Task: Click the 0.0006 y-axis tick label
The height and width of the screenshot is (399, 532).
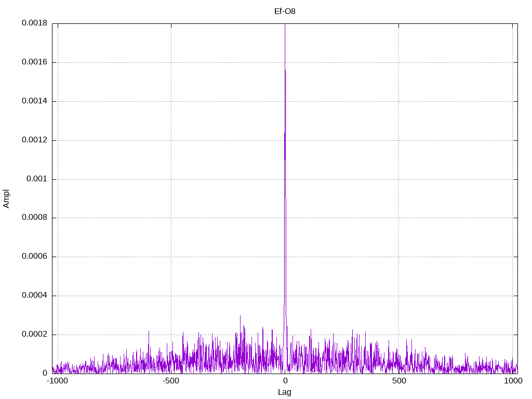Action: 35,257
